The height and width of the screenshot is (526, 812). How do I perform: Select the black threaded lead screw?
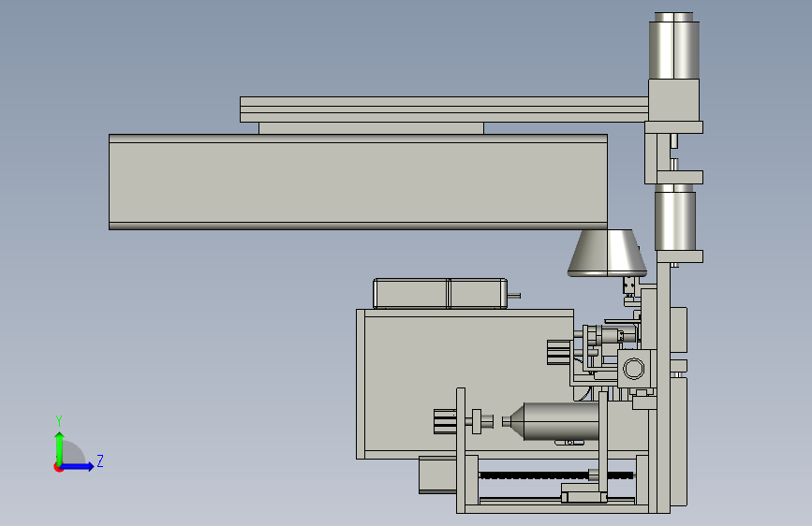(x=555, y=475)
